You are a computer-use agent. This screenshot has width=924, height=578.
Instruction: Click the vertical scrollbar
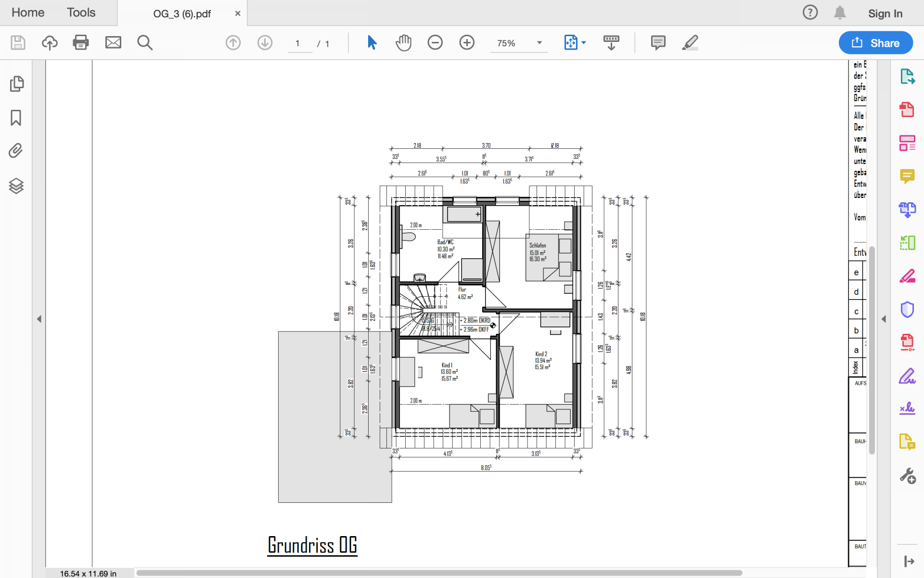(x=872, y=350)
